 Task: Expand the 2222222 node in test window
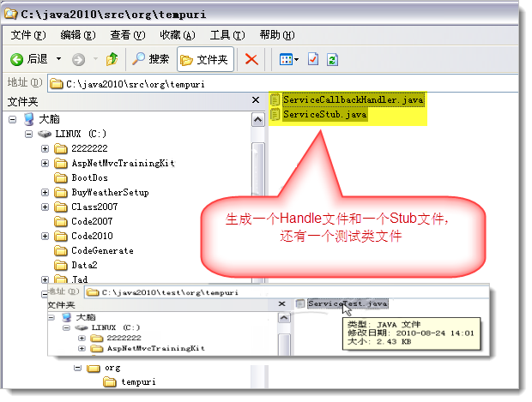coord(82,339)
